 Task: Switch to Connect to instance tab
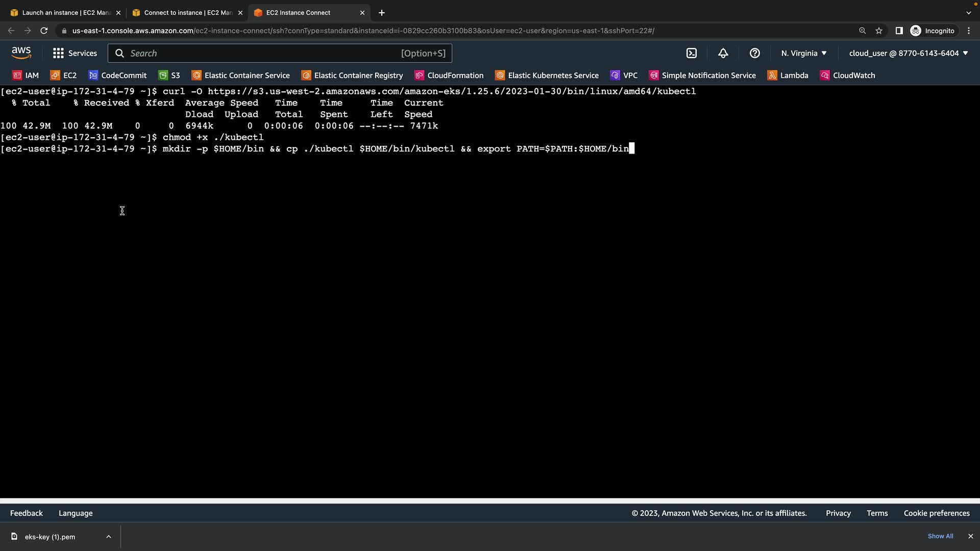coord(184,13)
